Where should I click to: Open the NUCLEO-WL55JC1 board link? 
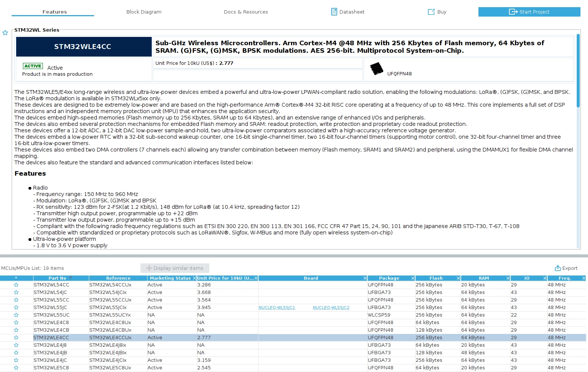pyautogui.click(x=277, y=308)
